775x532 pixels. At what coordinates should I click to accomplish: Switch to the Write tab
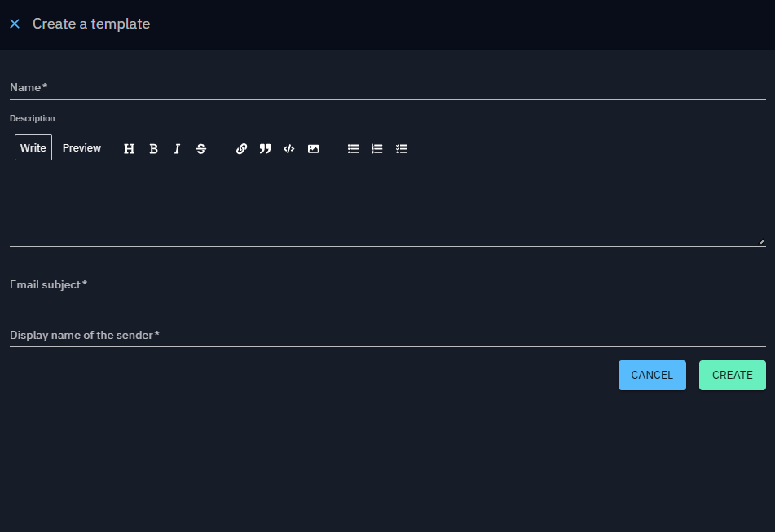pos(33,147)
